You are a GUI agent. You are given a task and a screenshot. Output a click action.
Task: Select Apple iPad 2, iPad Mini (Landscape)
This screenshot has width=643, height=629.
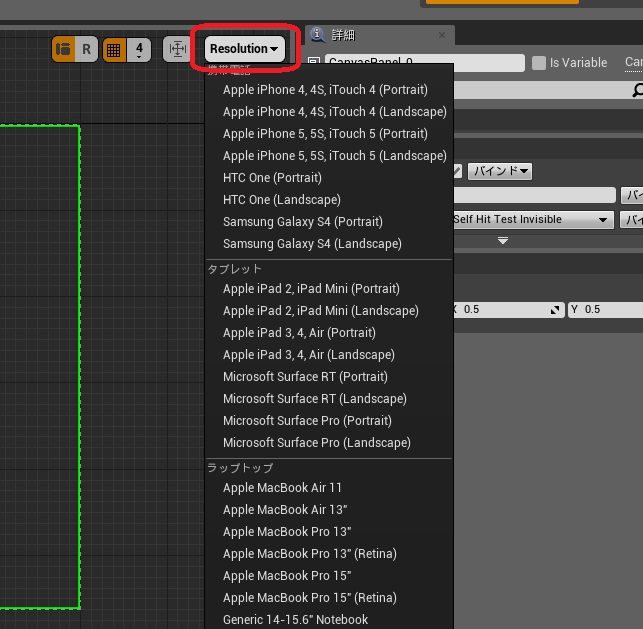329,311
